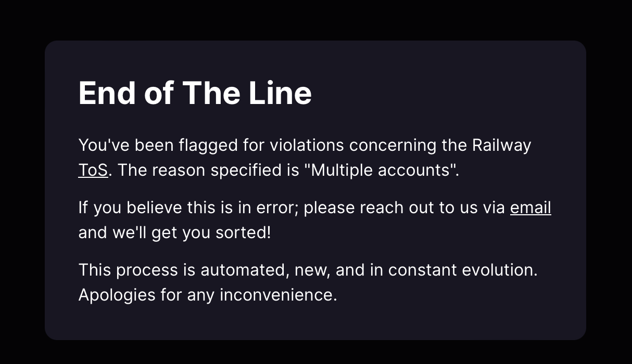The height and width of the screenshot is (364, 632).
Task: Click the word "Railway" in the message
Action: click(x=501, y=145)
